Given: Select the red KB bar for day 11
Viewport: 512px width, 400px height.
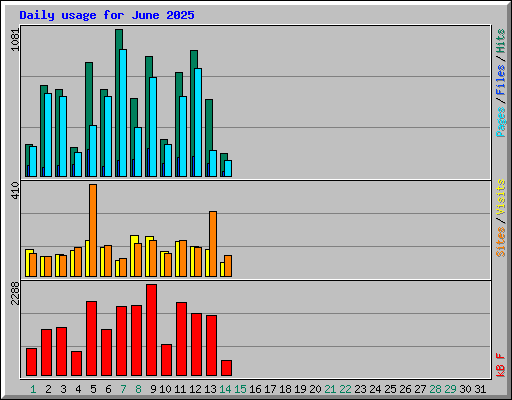Looking at the screenshot, I should (181, 339).
